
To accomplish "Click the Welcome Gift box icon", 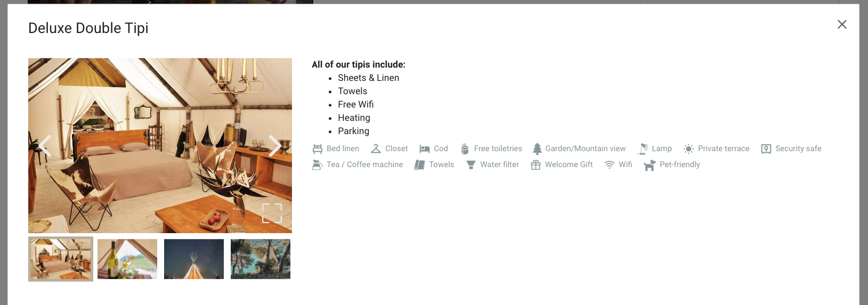I will click(x=536, y=165).
